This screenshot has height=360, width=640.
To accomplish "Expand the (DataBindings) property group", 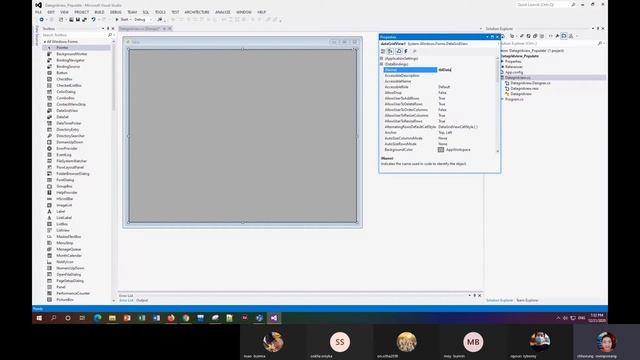I will click(x=382, y=64).
